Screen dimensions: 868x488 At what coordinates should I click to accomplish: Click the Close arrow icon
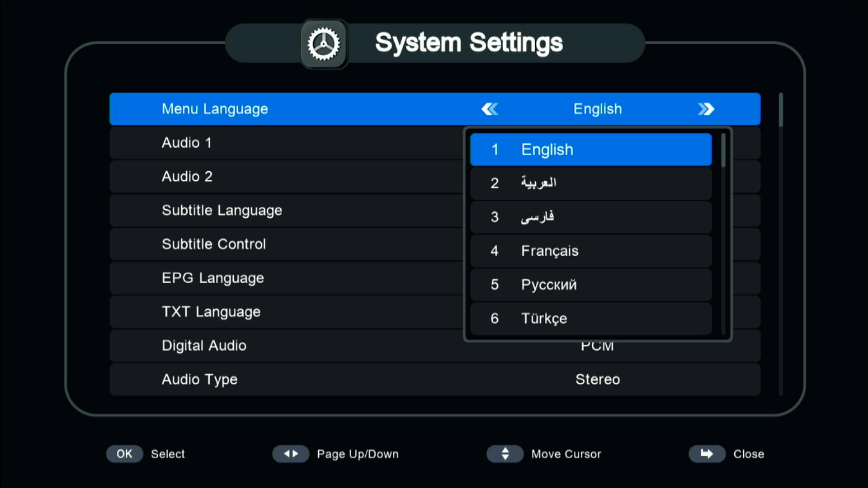click(707, 454)
